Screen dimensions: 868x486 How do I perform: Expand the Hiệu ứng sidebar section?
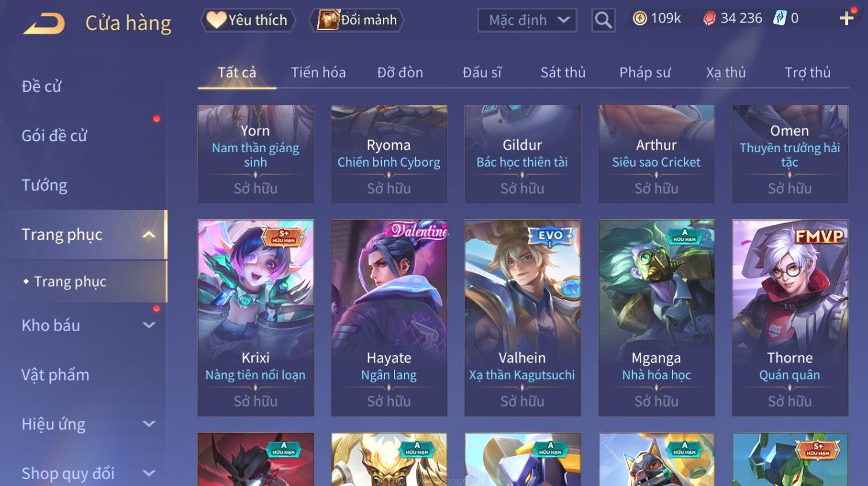click(x=149, y=424)
